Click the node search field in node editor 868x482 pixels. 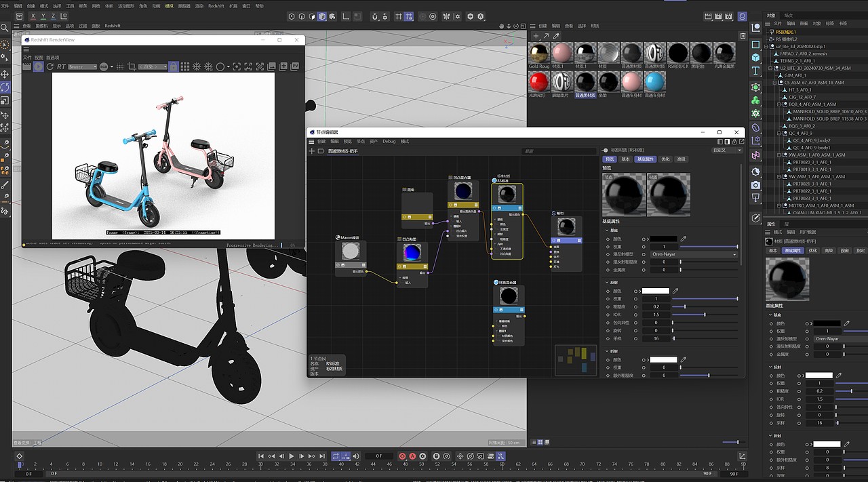[x=558, y=151]
